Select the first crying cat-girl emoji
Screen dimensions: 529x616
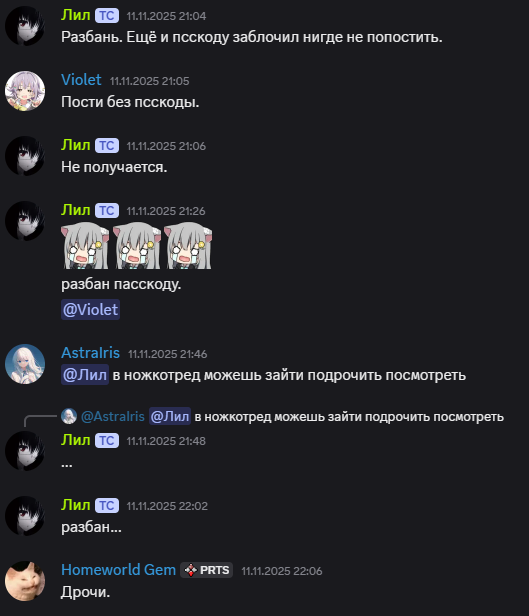coord(85,246)
